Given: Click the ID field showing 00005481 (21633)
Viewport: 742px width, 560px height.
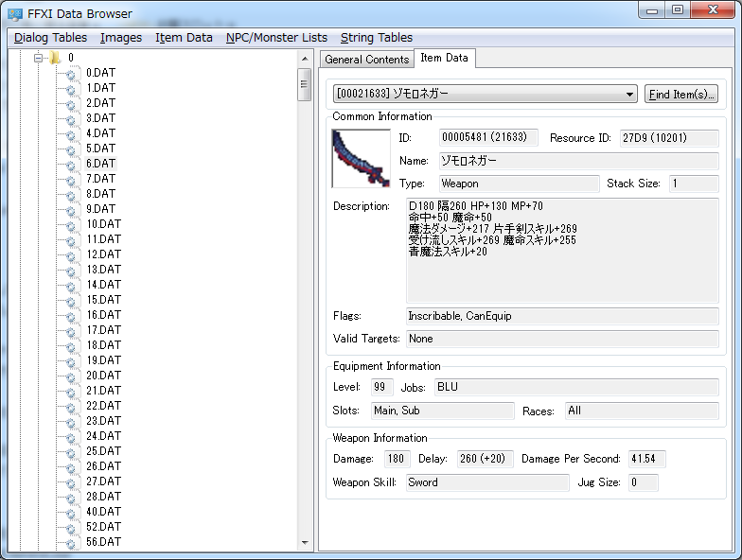Looking at the screenshot, I should coord(488,137).
